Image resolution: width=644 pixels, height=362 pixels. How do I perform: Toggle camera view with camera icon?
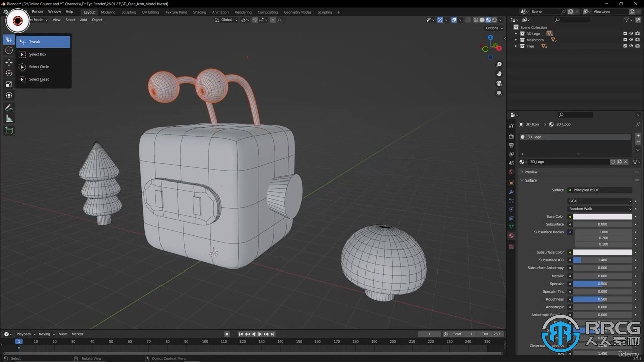[x=499, y=83]
